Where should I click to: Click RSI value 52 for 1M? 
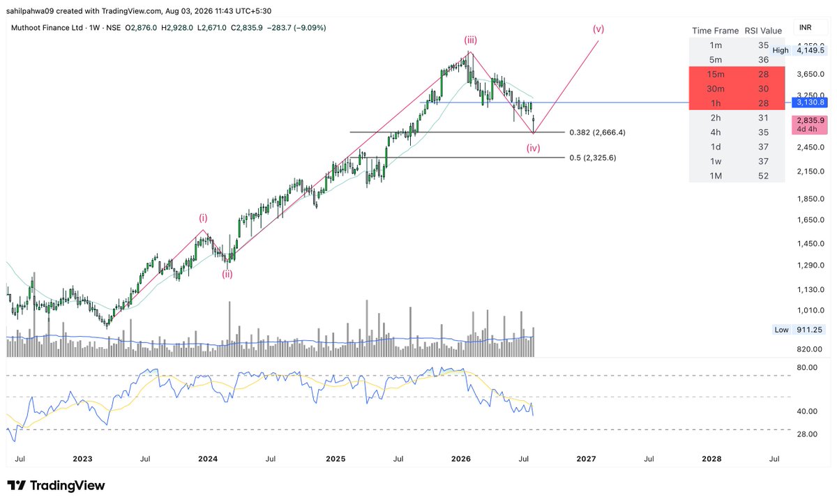click(763, 176)
